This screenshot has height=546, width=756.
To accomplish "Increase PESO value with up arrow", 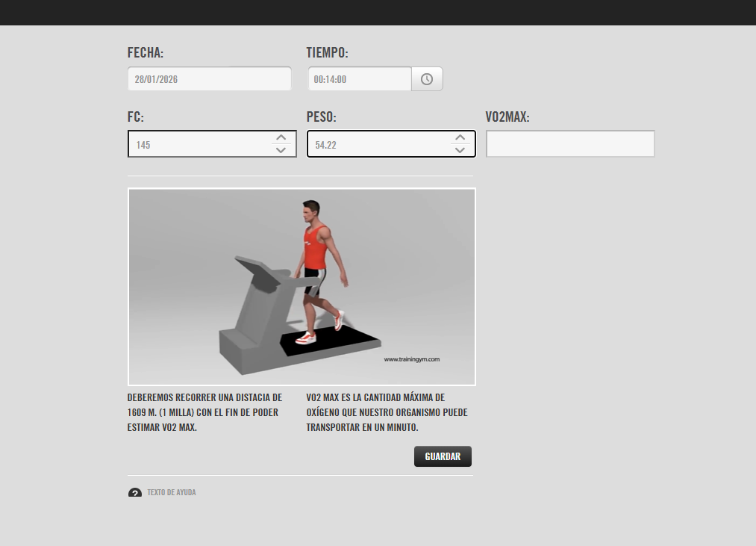I will [x=460, y=137].
